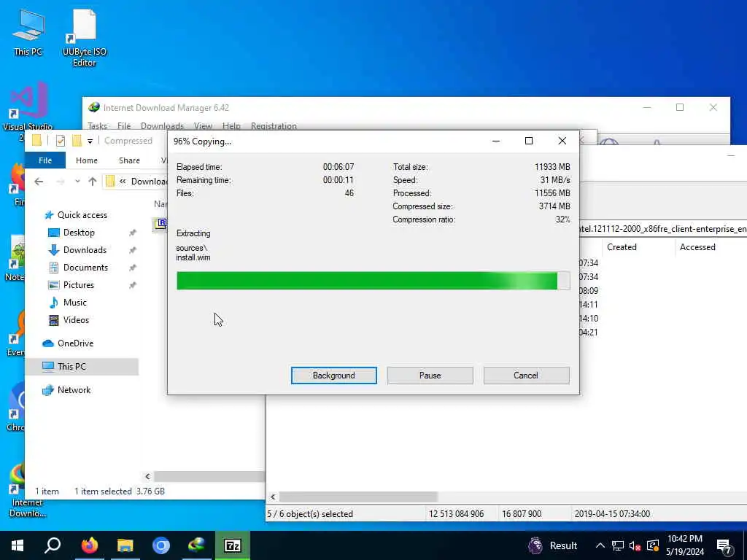
Task: Click the Properties checkmark icon in Explorer title bar
Action: (60, 141)
